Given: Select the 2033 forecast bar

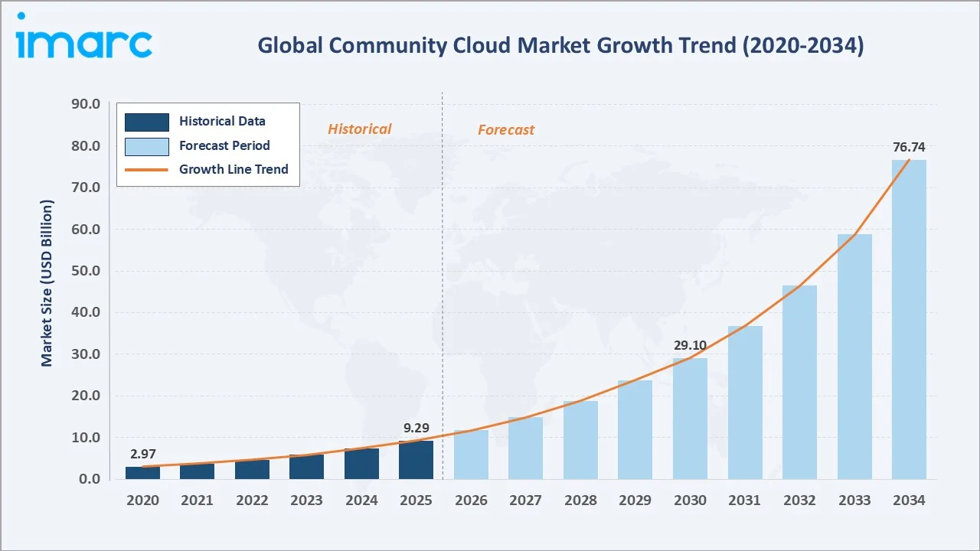Looking at the screenshot, I should (854, 357).
